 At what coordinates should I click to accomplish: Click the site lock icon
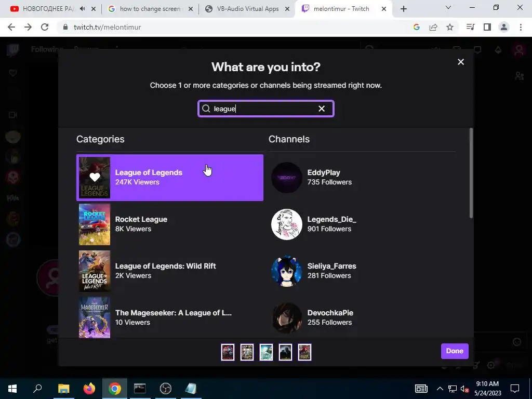[65, 27]
